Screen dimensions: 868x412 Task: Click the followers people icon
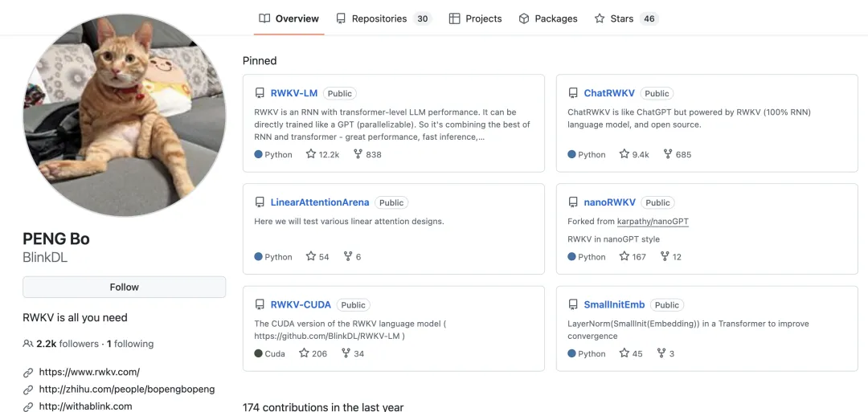click(28, 344)
